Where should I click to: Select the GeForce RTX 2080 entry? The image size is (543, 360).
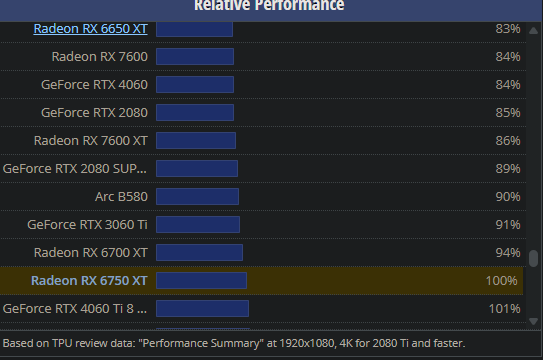94,112
